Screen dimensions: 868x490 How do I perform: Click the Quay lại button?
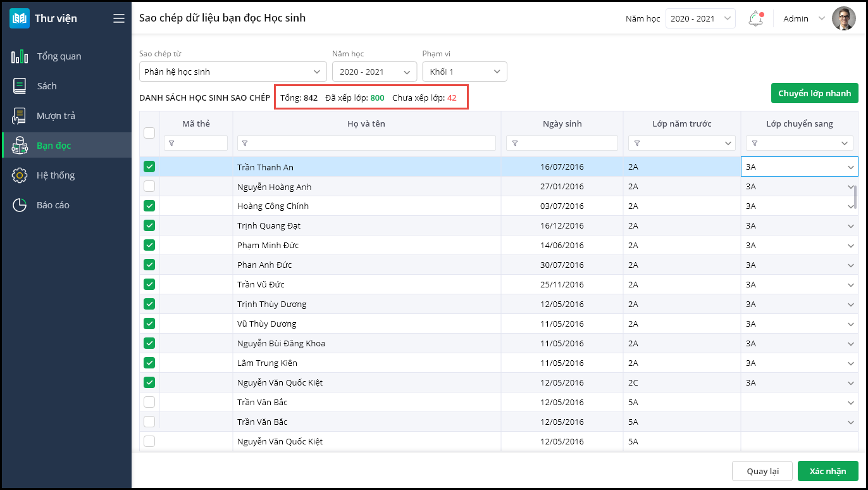(762, 471)
